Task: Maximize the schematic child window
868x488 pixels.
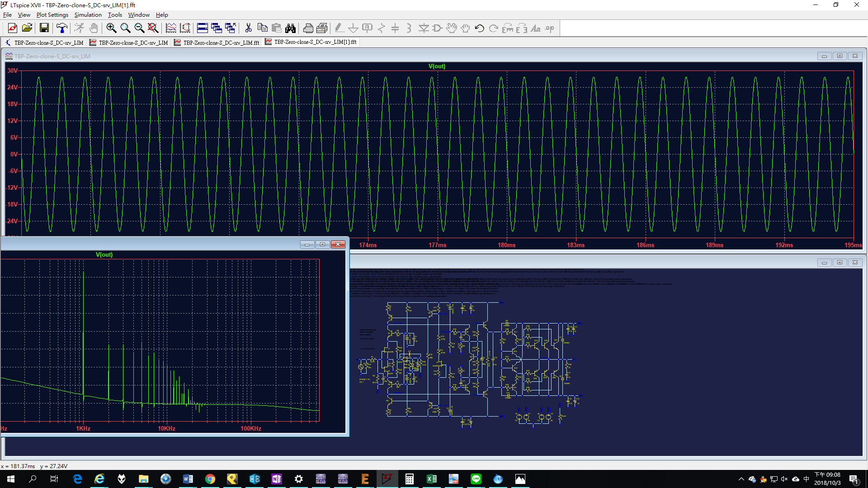Action: tap(840, 263)
